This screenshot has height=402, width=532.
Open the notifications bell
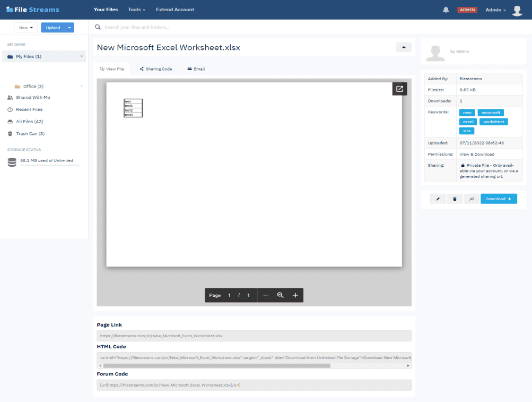pos(446,10)
